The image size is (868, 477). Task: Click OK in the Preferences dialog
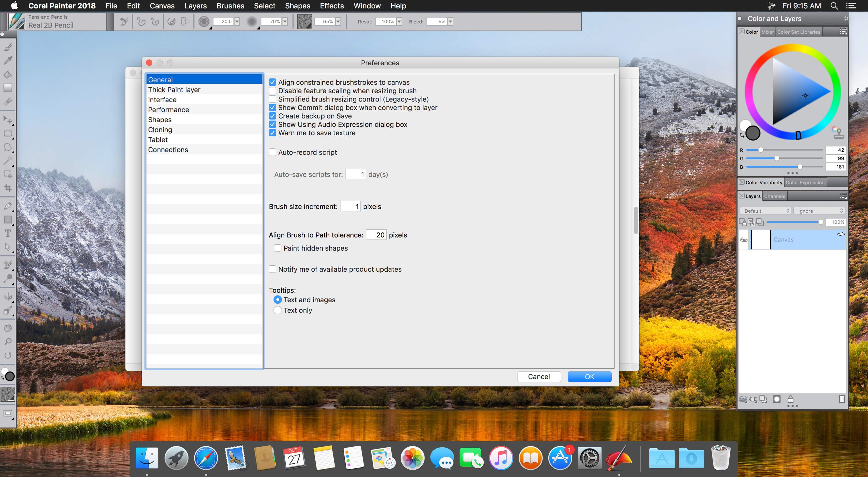click(589, 377)
